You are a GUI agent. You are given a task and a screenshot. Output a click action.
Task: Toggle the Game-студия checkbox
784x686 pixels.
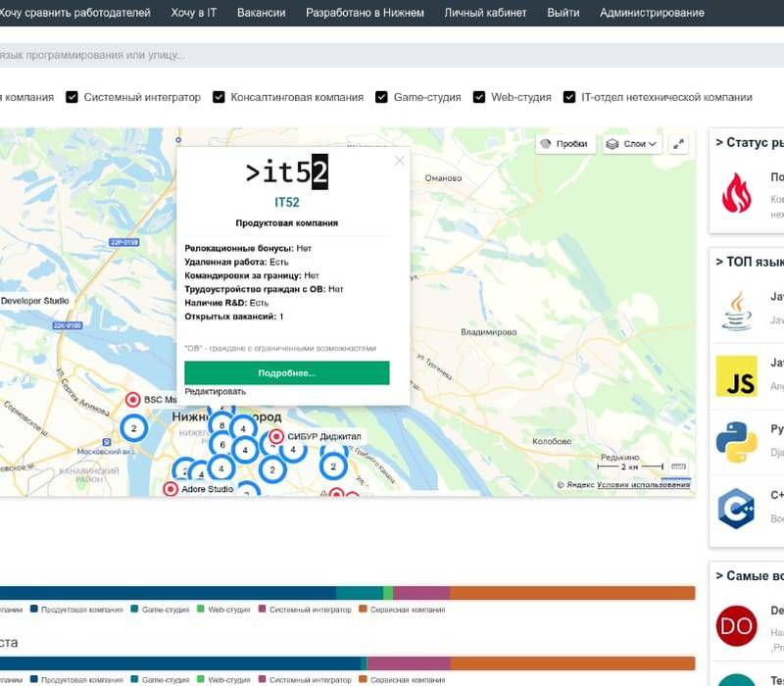[381, 97]
